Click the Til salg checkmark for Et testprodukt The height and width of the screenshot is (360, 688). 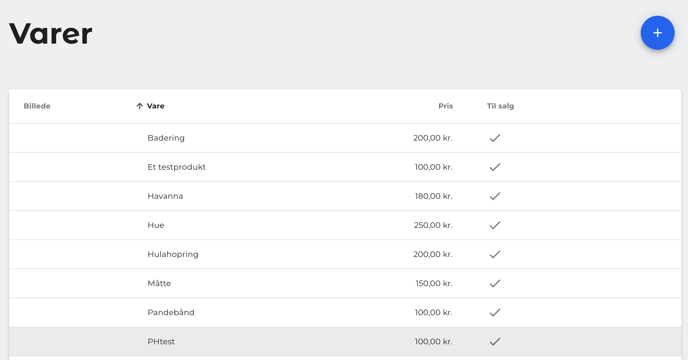495,167
